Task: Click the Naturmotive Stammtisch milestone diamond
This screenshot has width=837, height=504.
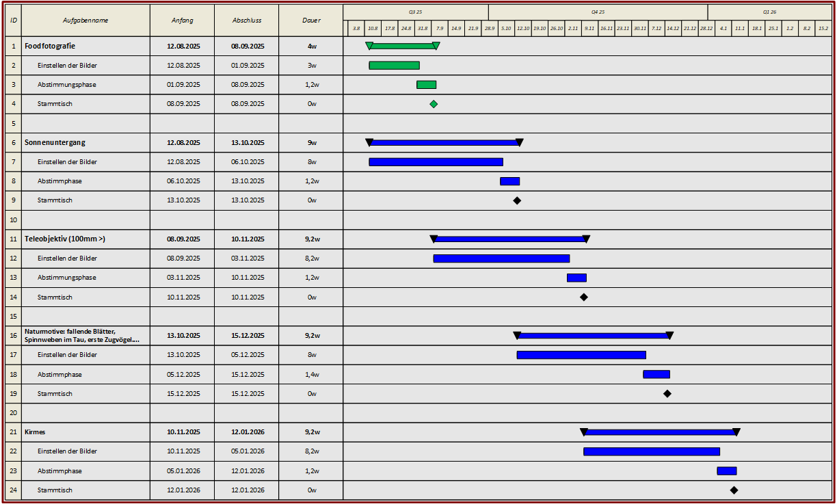Action: pyautogui.click(x=667, y=394)
